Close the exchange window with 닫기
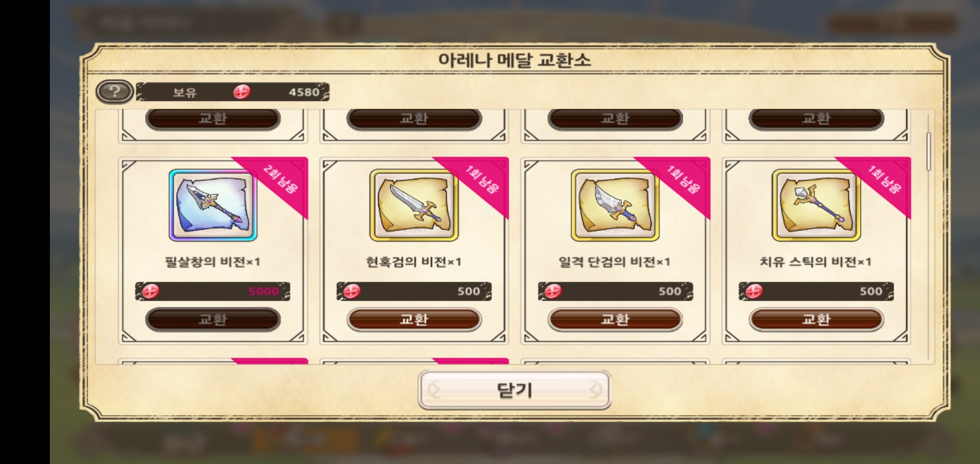The height and width of the screenshot is (464, 980). coord(514,390)
